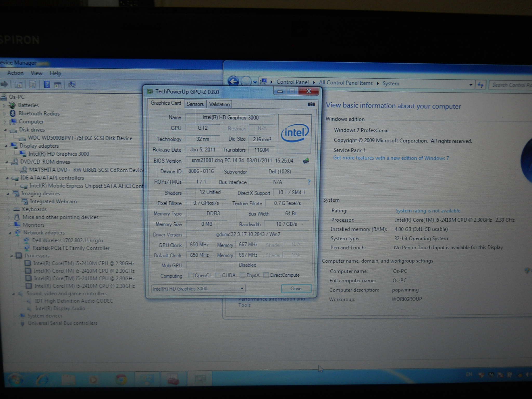Open Chrome from the taskbar
The image size is (532, 399).
coord(121,380)
